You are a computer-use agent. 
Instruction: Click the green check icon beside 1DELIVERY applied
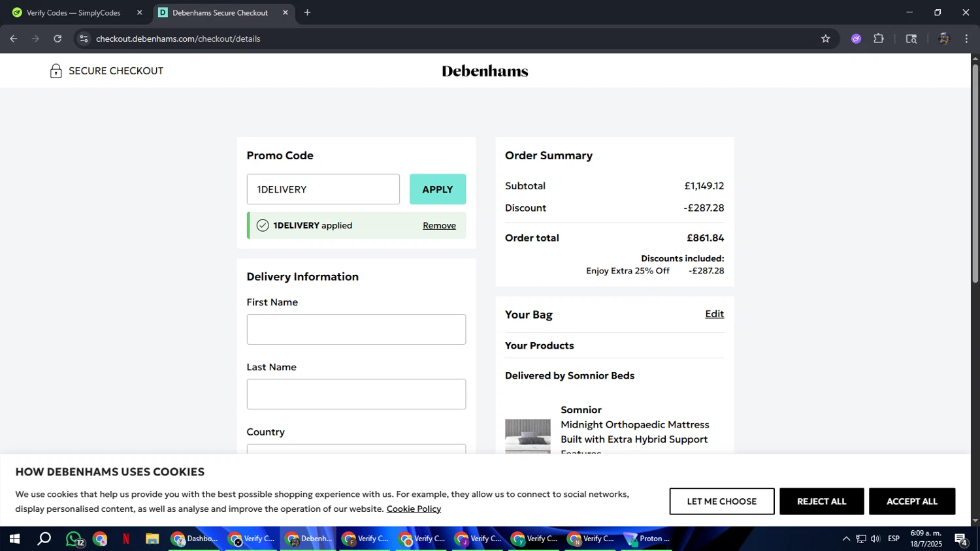(263, 225)
